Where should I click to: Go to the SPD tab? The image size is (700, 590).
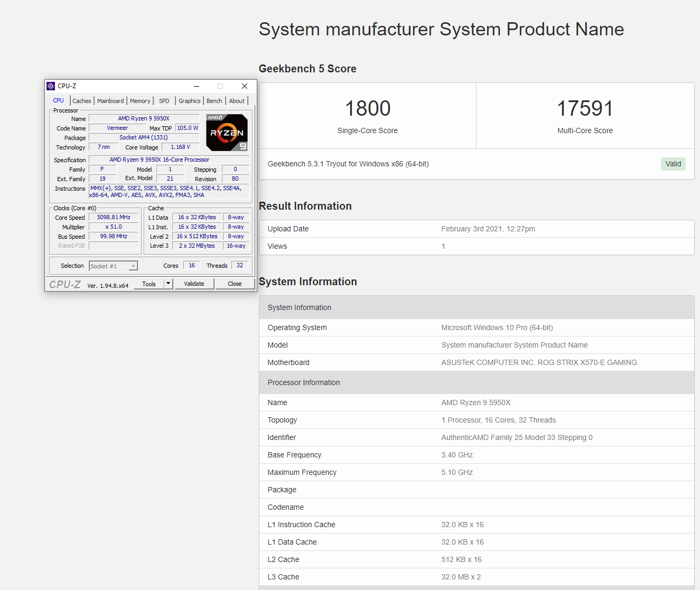point(164,101)
